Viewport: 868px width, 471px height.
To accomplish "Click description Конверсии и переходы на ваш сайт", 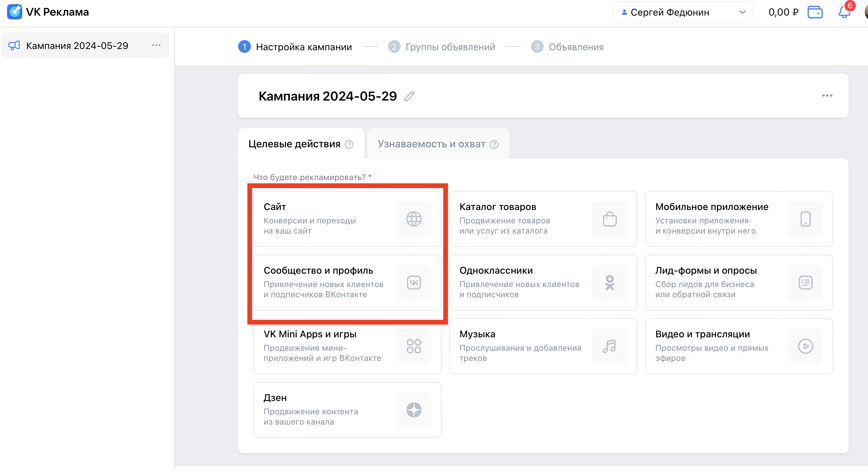I will 310,226.
